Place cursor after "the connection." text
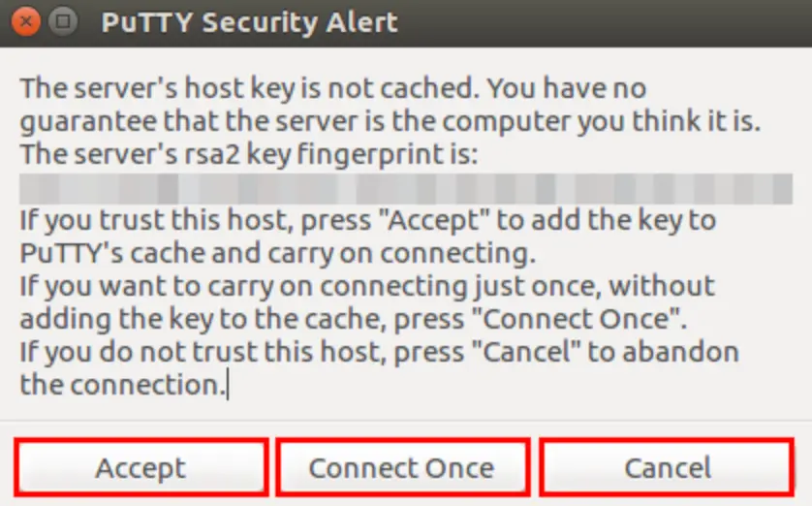This screenshot has width=812, height=506. [x=228, y=386]
